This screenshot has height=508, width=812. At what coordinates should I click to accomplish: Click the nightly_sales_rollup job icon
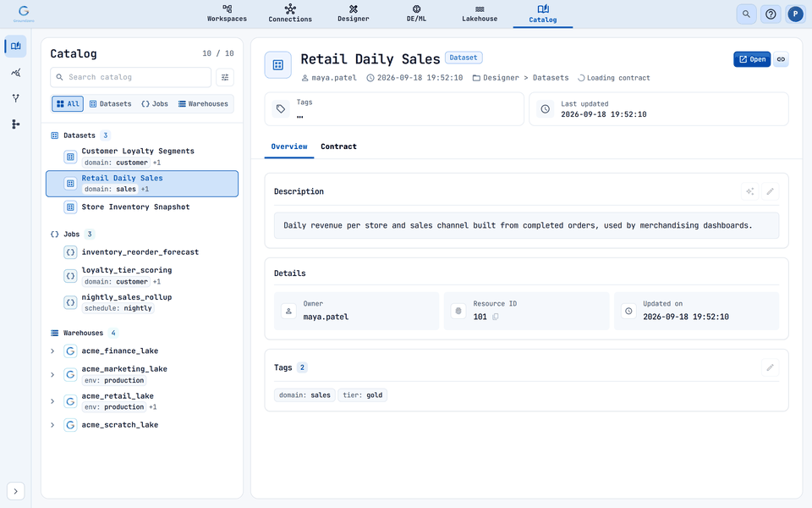click(x=70, y=302)
